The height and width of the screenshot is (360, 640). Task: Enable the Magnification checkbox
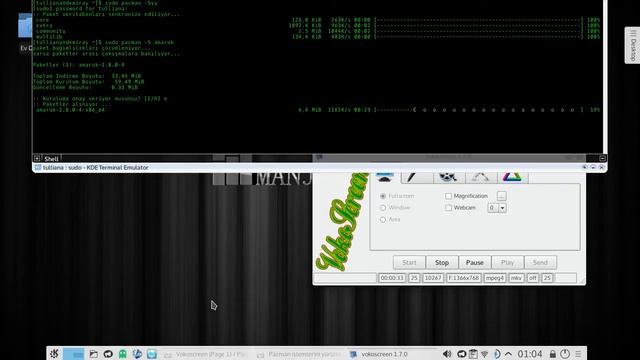[449, 196]
